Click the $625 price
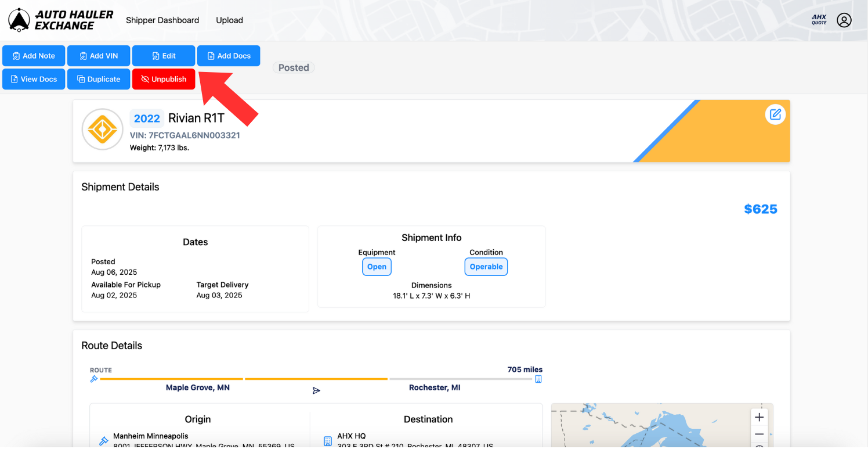The width and height of the screenshot is (868, 449). [x=761, y=209]
